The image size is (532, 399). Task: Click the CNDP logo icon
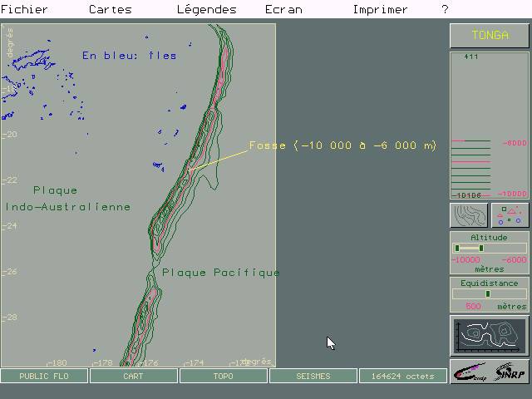470,372
